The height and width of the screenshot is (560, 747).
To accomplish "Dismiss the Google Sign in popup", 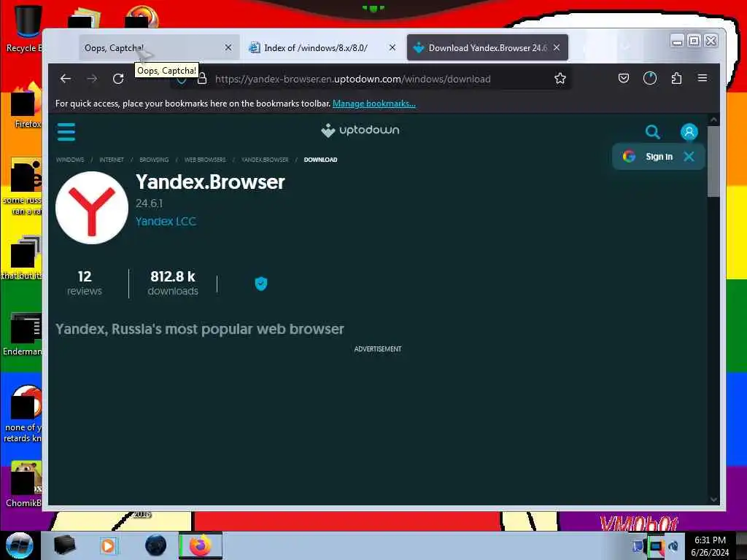I will [689, 156].
